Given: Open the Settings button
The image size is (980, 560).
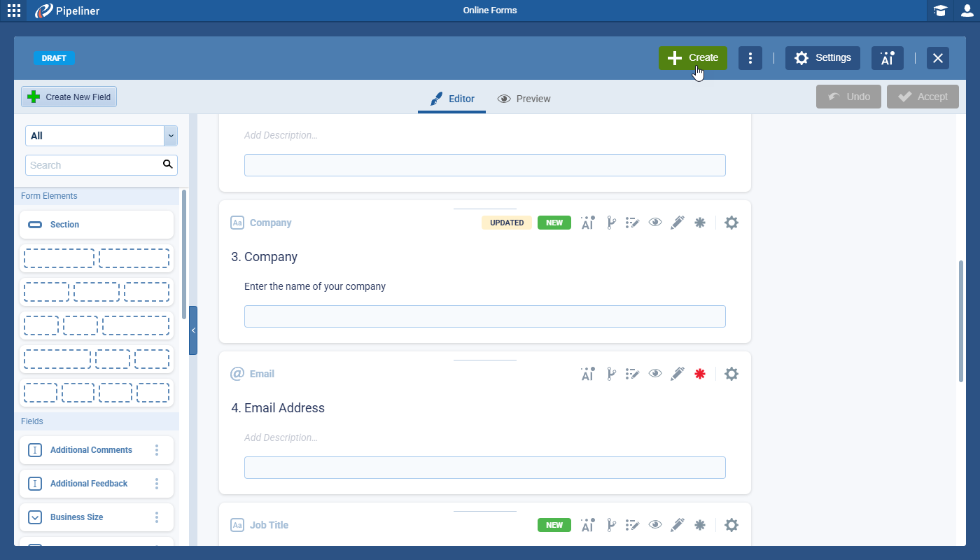Looking at the screenshot, I should point(822,58).
